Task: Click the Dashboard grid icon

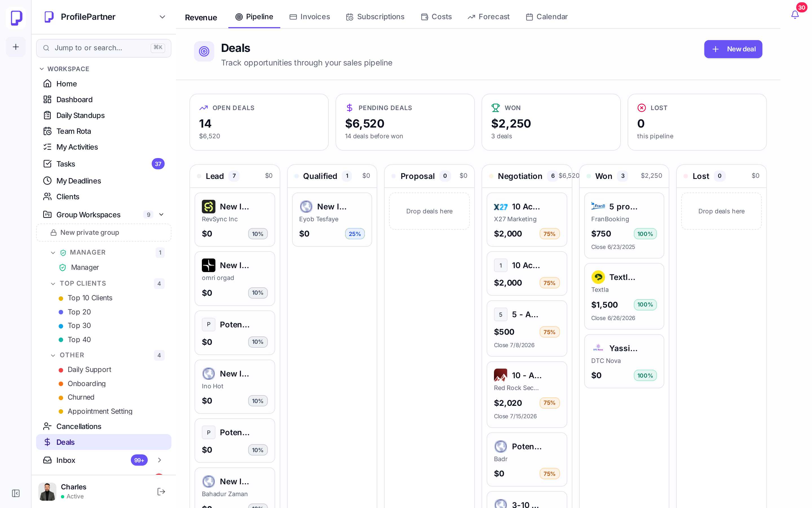Action: pyautogui.click(x=47, y=99)
